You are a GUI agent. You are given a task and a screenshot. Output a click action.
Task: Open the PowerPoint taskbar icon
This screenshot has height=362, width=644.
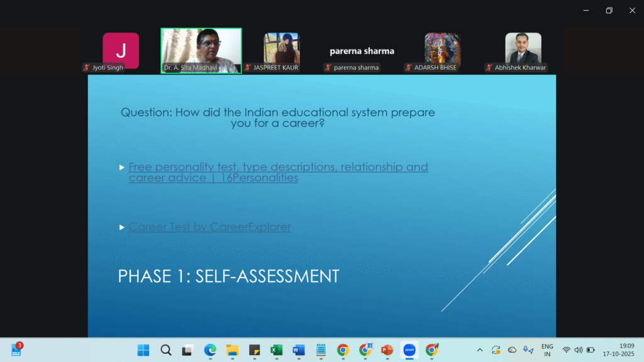387,350
